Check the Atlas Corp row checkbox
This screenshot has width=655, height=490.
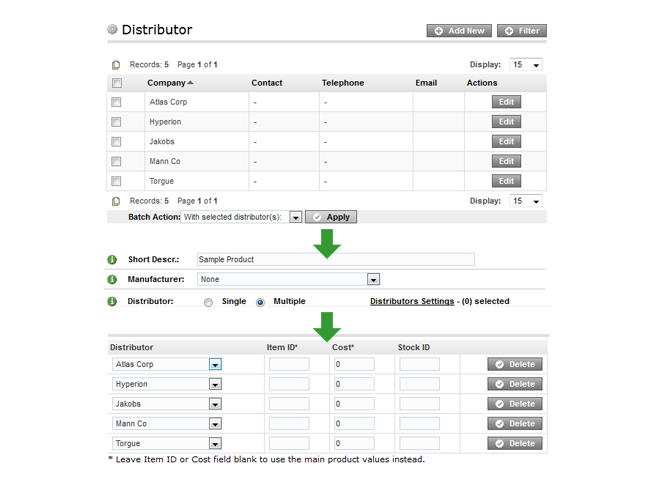pyautogui.click(x=116, y=102)
